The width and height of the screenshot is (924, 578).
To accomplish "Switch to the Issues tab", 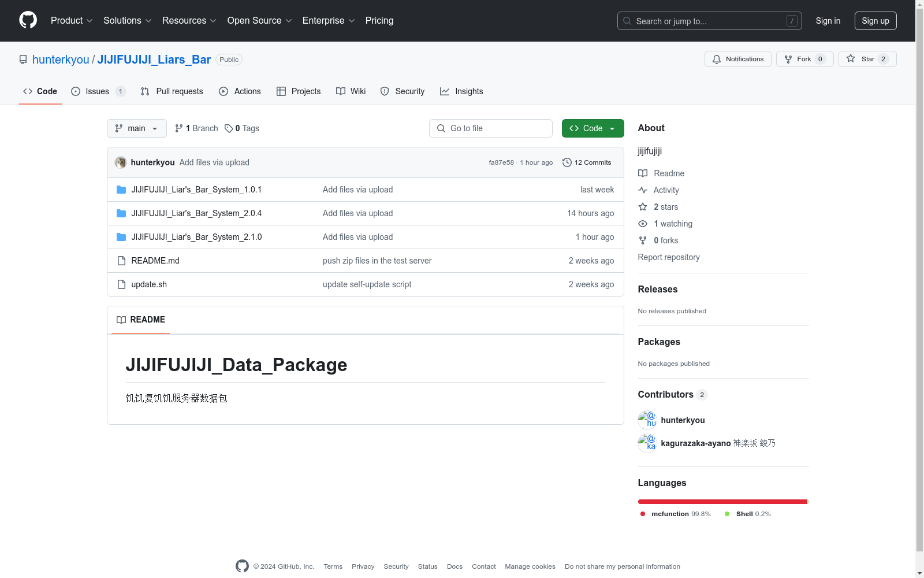I will 98,91.
